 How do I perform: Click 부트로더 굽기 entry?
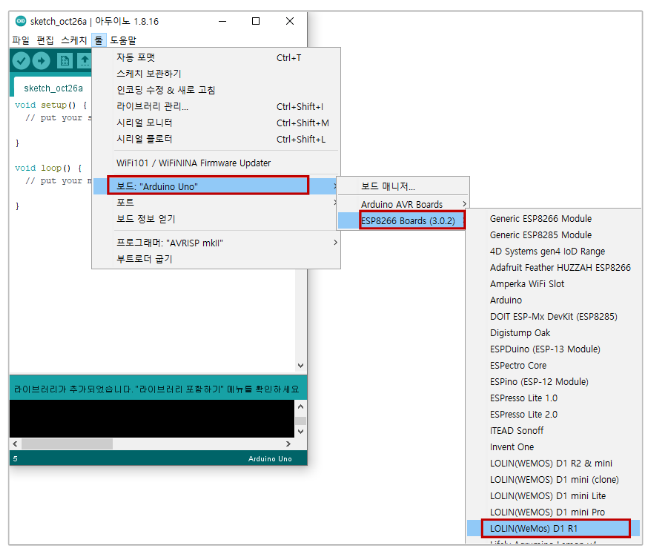[216, 259]
